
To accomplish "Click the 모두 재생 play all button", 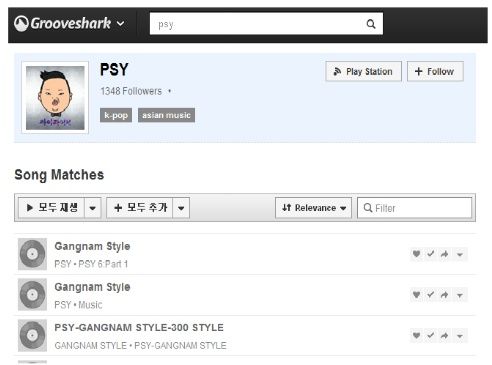I will tap(52, 208).
